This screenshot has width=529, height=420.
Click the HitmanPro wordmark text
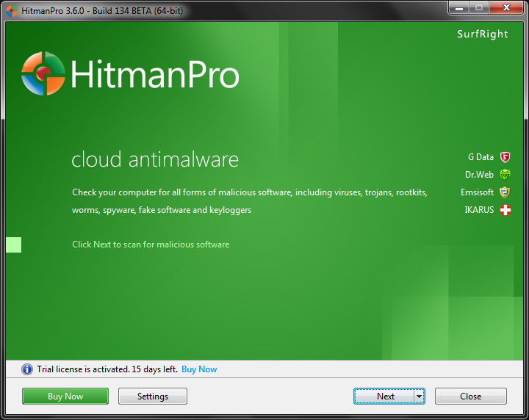click(155, 74)
